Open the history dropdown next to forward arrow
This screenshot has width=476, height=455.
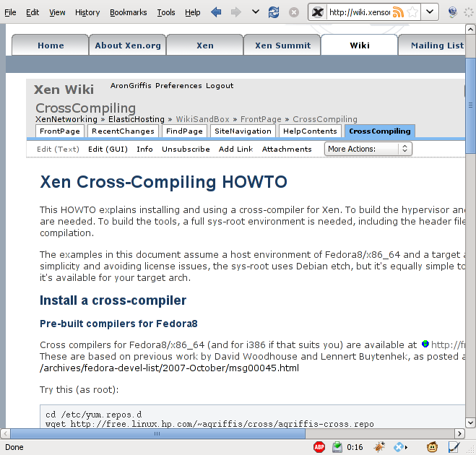tap(256, 12)
